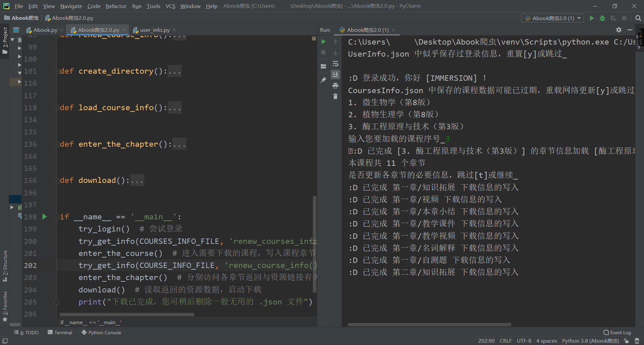Stop the running process in Run panel
Image resolution: width=644 pixels, height=345 pixels.
tap(323, 52)
